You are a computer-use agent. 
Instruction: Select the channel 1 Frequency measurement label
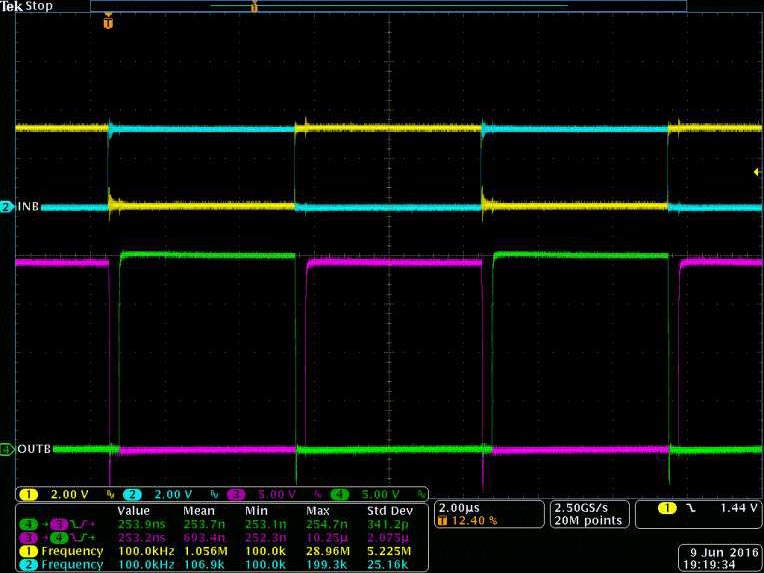72,551
